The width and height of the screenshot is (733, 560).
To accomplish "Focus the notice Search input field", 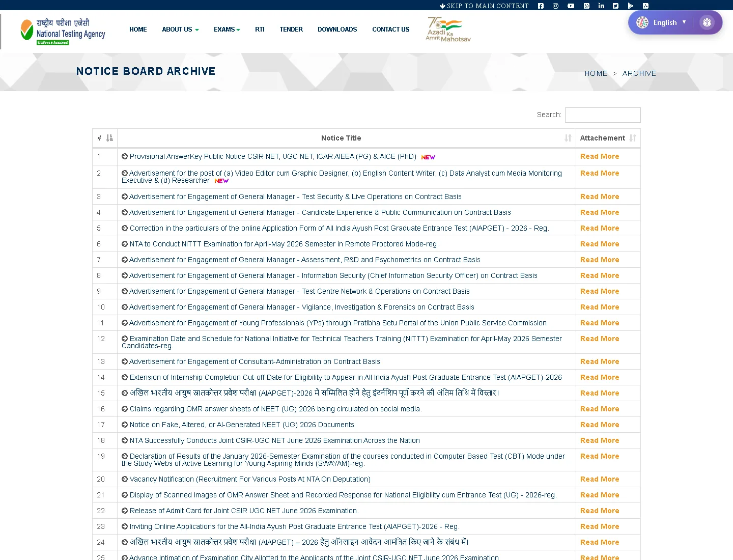I will click(603, 115).
